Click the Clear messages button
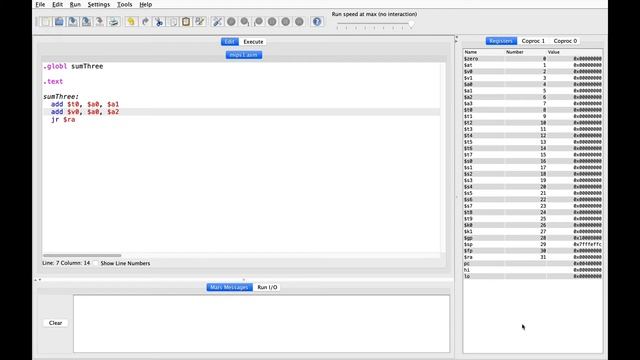The image size is (640, 360). [x=56, y=323]
